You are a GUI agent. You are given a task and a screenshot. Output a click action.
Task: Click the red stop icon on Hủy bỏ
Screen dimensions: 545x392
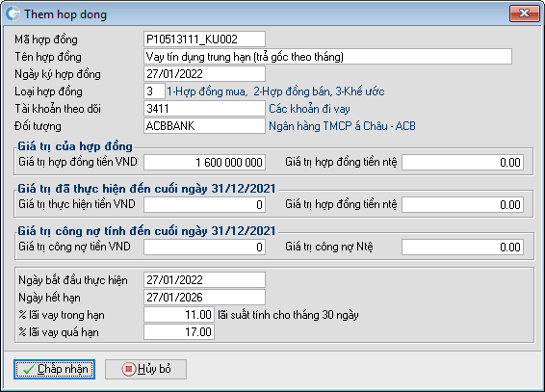(129, 369)
